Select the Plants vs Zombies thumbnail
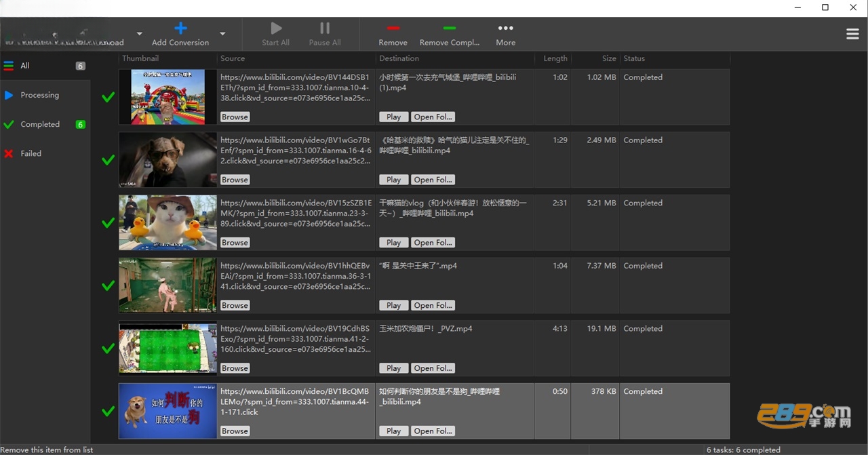This screenshot has width=868, height=455. coord(168,348)
